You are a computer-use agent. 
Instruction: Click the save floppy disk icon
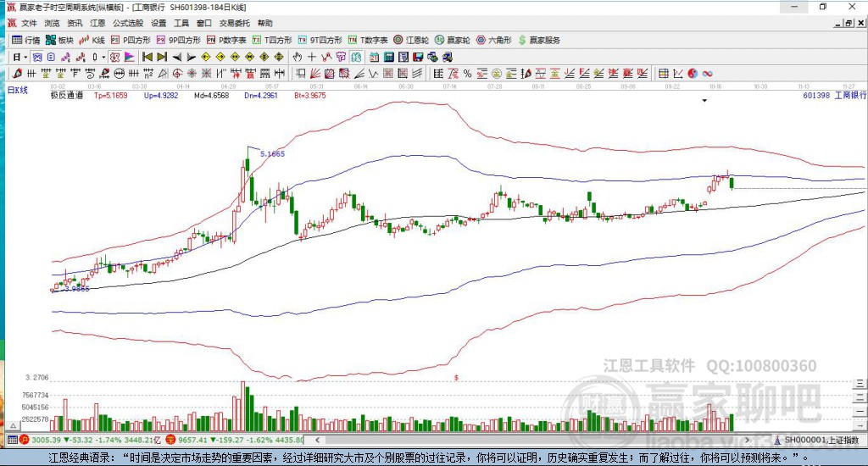(x=418, y=57)
